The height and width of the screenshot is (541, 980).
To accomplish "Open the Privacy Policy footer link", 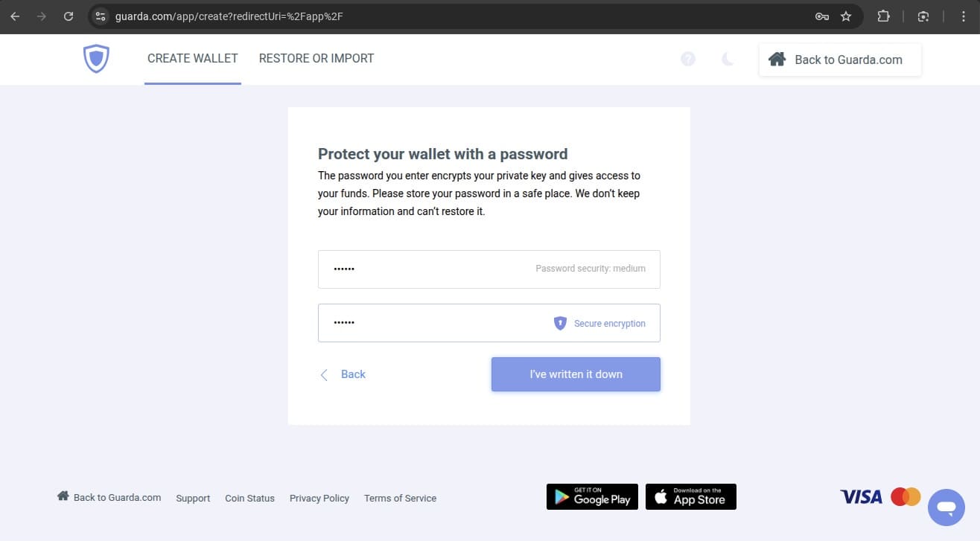I will click(319, 498).
